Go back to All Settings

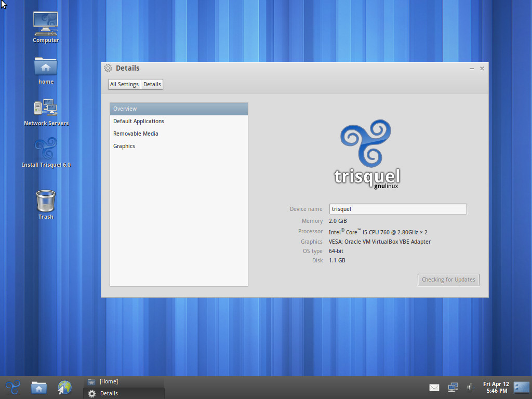pyautogui.click(x=124, y=85)
